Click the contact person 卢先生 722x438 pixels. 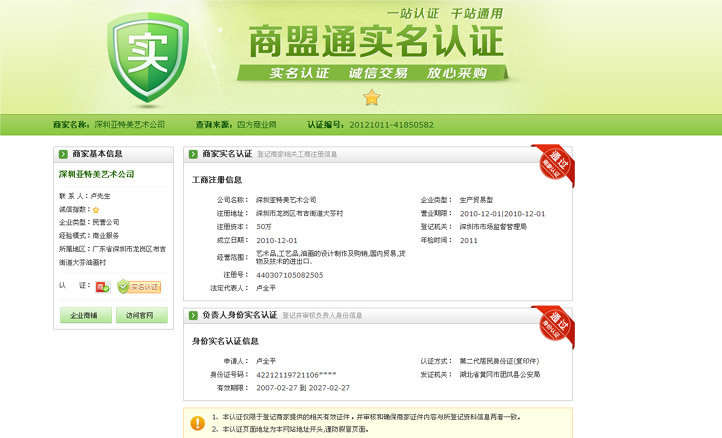(x=100, y=196)
